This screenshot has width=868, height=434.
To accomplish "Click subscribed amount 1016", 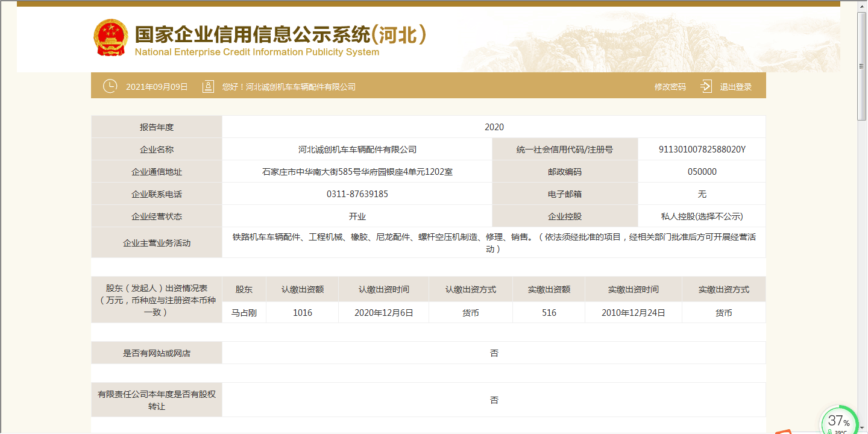I will (x=303, y=313).
